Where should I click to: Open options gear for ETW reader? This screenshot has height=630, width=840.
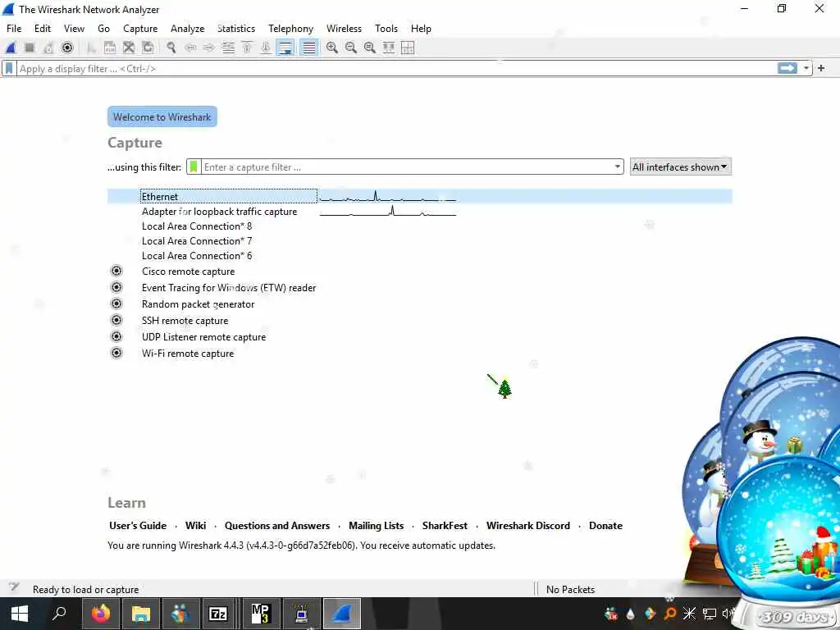(116, 287)
